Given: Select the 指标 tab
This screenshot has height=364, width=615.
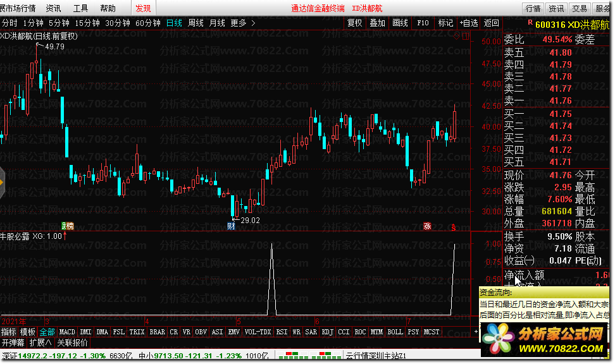Looking at the screenshot, I should [x=9, y=332].
